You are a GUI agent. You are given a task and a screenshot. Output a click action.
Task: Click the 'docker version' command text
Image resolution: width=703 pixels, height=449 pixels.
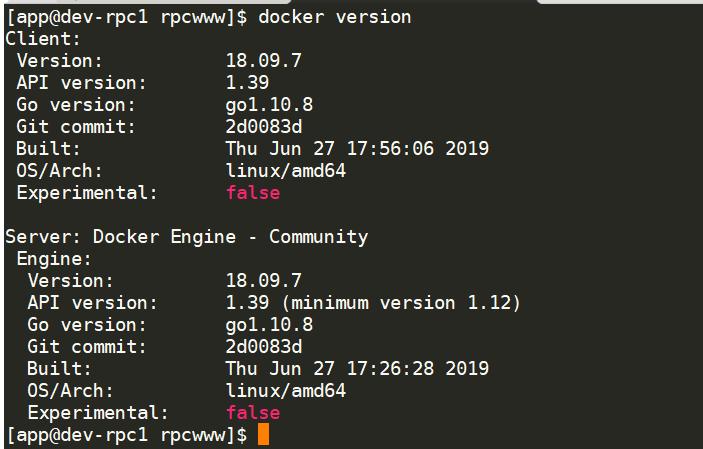(334, 17)
